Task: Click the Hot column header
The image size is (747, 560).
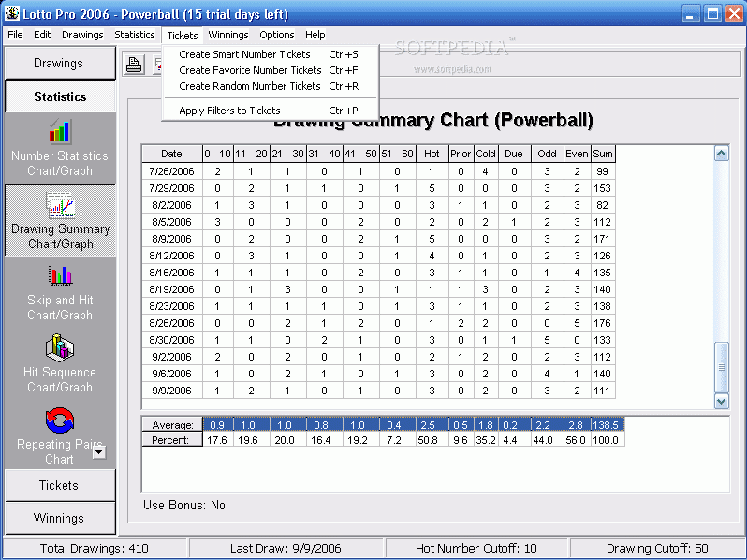Action: 432,154
